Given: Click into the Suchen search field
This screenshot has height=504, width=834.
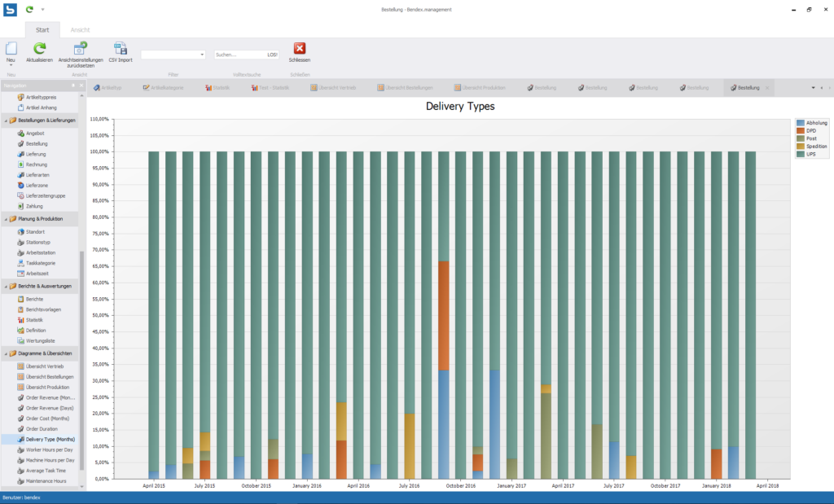Looking at the screenshot, I should tap(239, 55).
